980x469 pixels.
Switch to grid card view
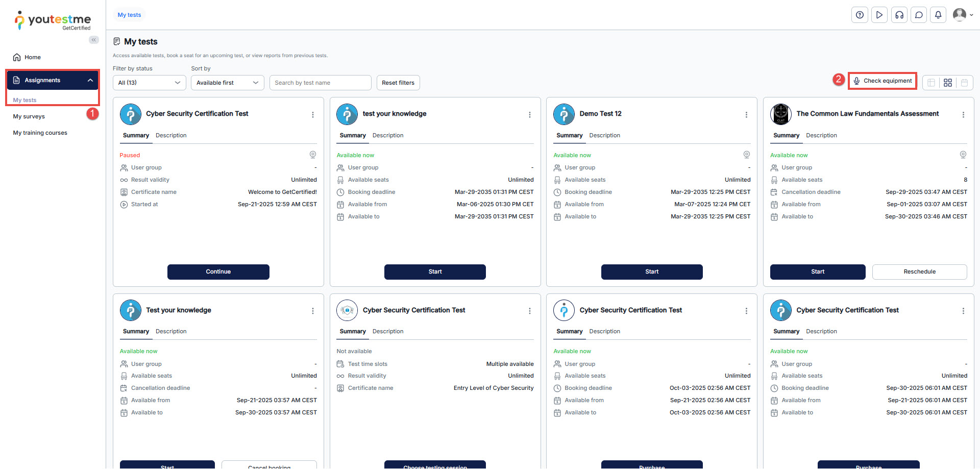point(948,83)
